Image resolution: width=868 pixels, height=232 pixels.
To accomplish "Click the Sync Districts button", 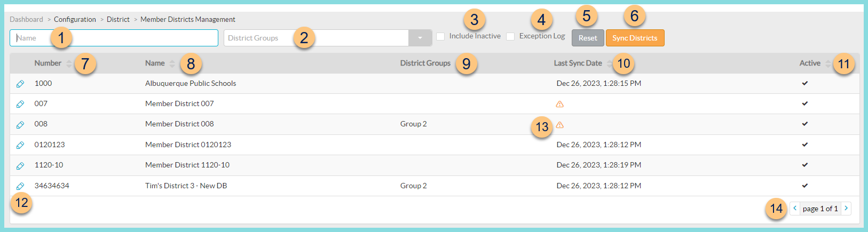I will [x=635, y=38].
